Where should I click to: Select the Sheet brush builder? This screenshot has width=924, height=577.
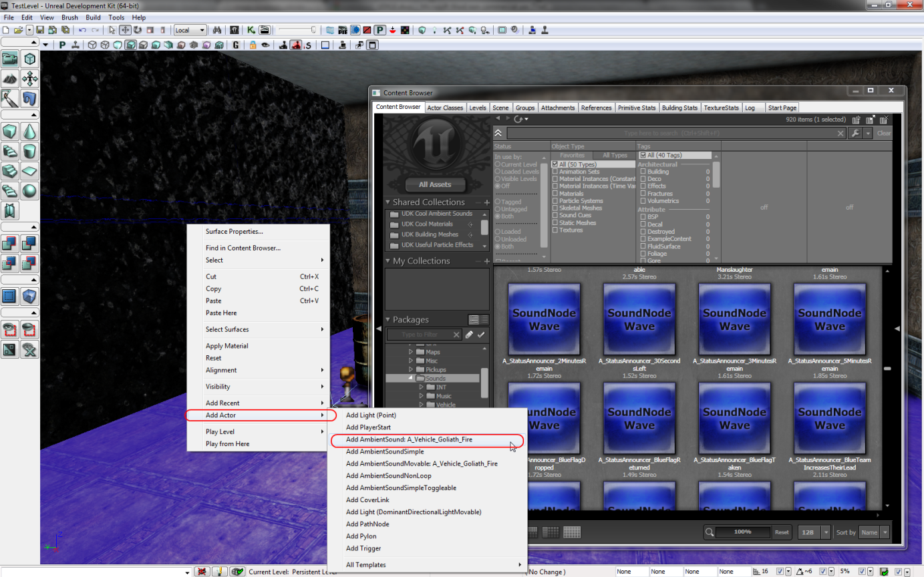click(x=30, y=171)
